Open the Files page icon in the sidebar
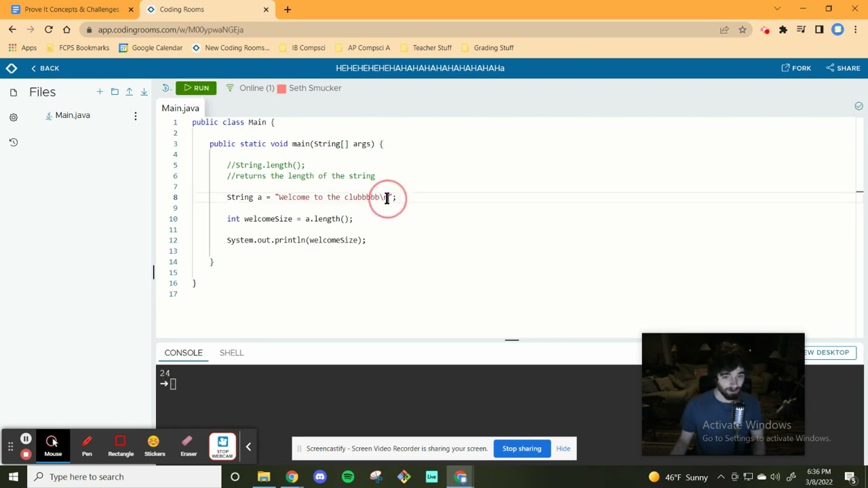Image resolution: width=868 pixels, height=488 pixels. (x=13, y=92)
